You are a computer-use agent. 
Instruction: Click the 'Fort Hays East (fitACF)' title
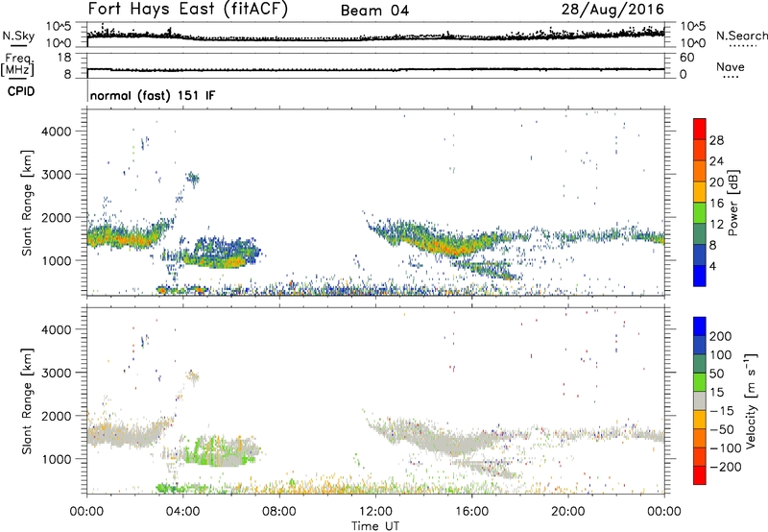click(x=188, y=10)
